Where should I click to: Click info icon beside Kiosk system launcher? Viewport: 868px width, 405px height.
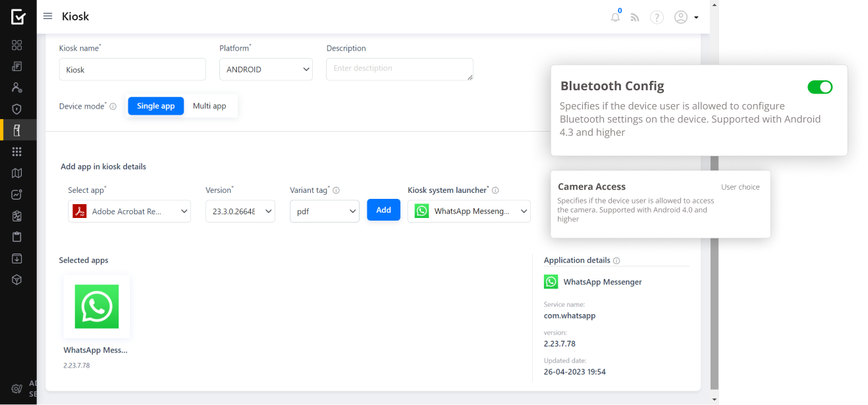[495, 190]
